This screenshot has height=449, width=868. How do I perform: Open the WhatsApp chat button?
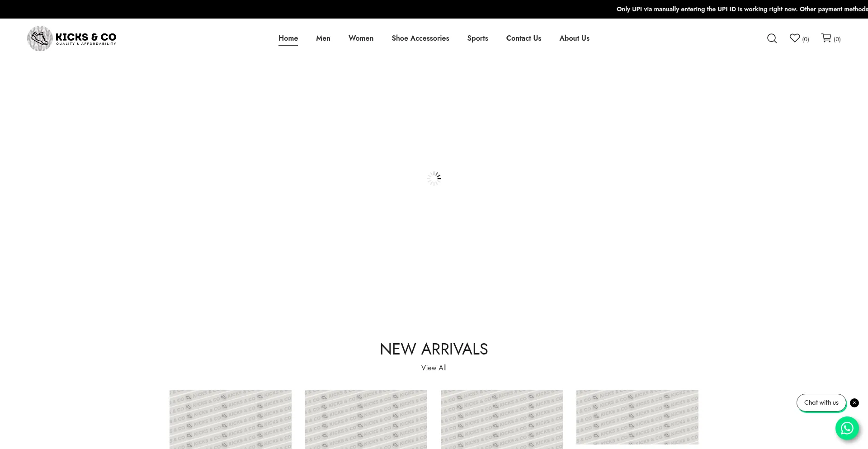tap(847, 428)
